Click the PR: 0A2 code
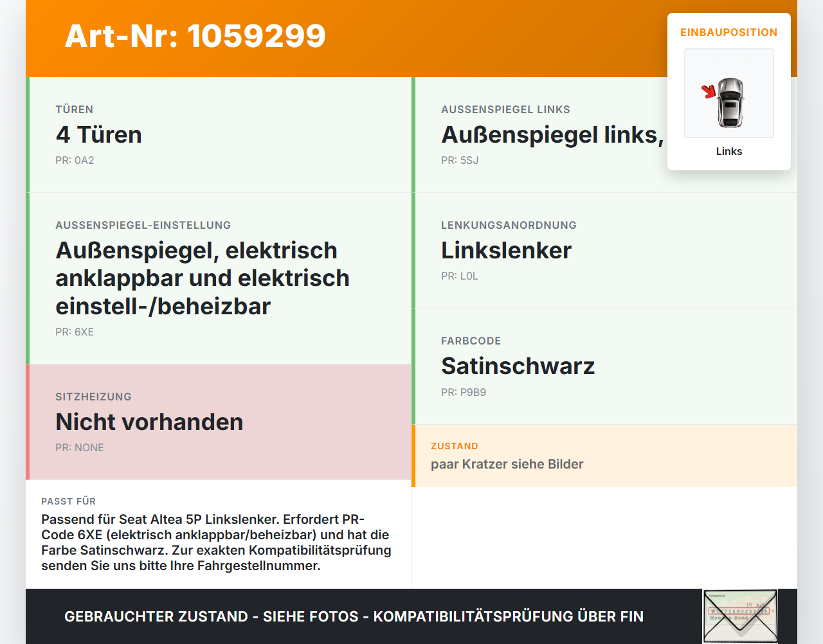 tap(75, 160)
